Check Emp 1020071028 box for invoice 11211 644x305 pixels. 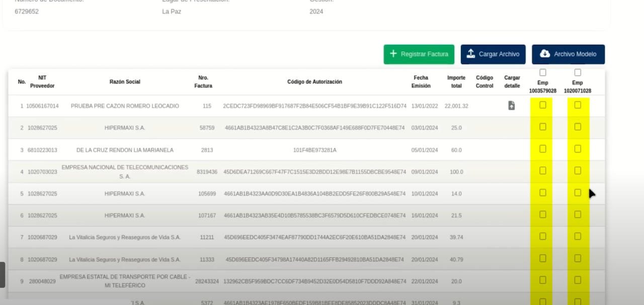(578, 236)
